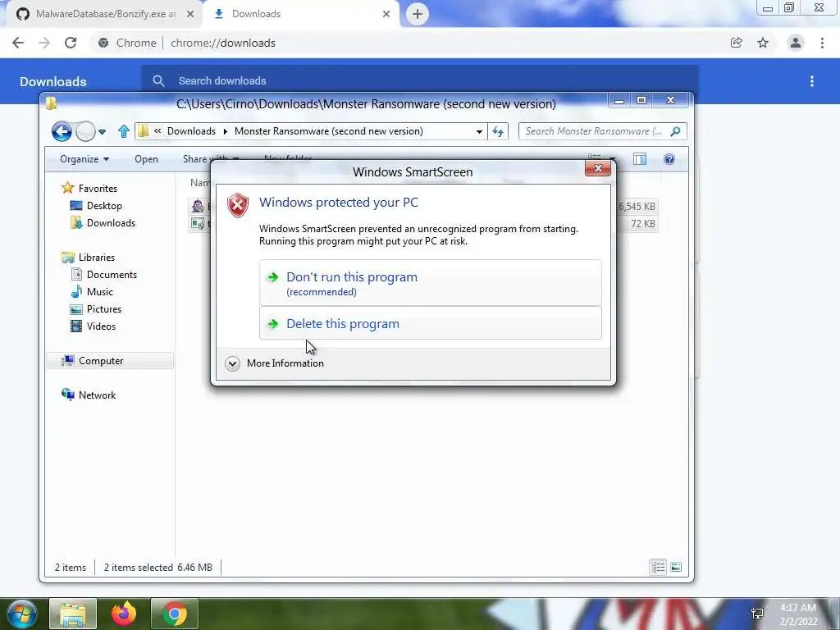
Task: Click the Chrome share page icon
Action: (x=736, y=43)
